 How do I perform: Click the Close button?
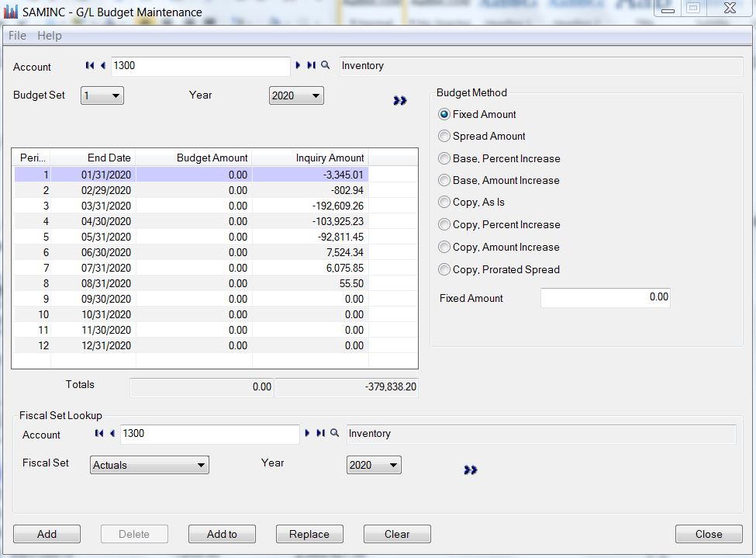(x=709, y=534)
